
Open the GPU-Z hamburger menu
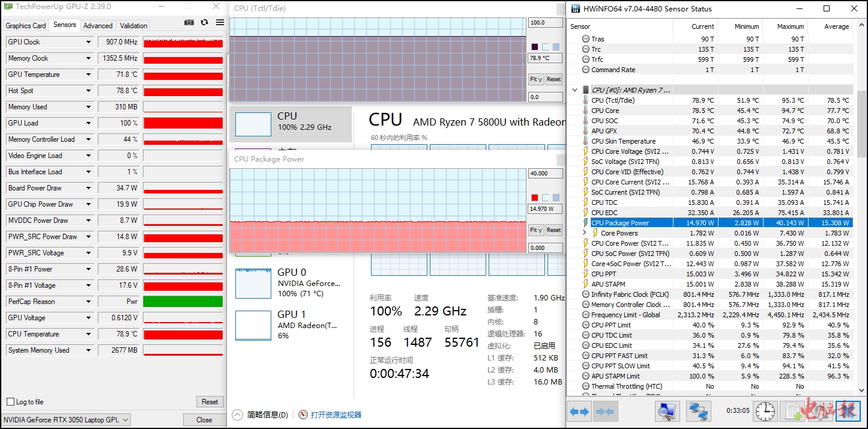pyautogui.click(x=220, y=22)
